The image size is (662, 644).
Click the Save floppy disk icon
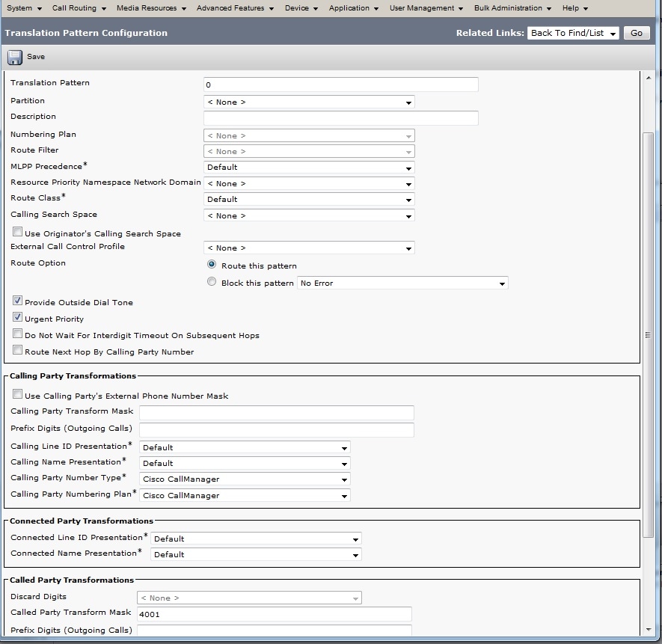pos(15,57)
